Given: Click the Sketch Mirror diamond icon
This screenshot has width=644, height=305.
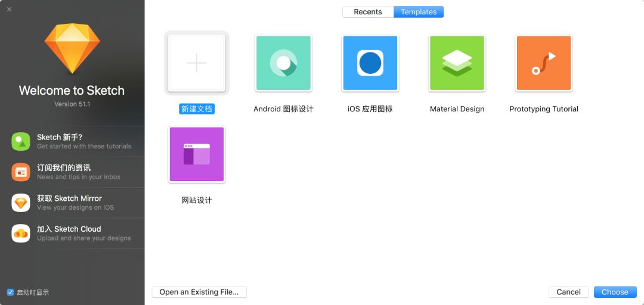Looking at the screenshot, I should pyautogui.click(x=20, y=203).
